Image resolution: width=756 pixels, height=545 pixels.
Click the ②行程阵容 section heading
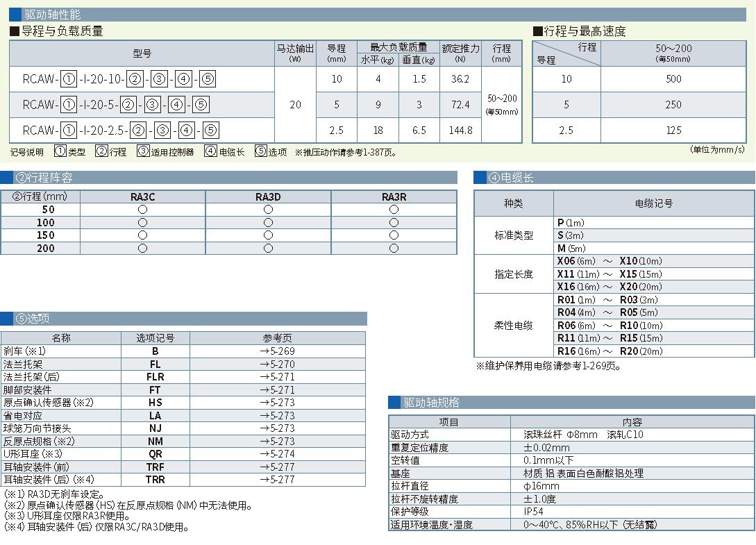(x=44, y=178)
